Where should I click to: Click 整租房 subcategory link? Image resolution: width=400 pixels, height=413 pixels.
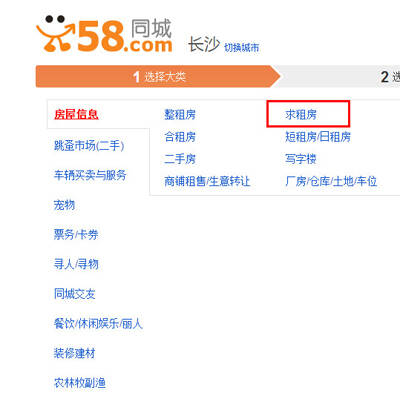pos(180,115)
